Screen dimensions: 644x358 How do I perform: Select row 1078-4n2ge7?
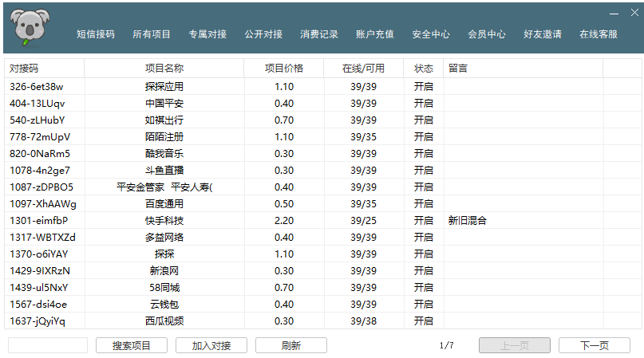(x=323, y=171)
